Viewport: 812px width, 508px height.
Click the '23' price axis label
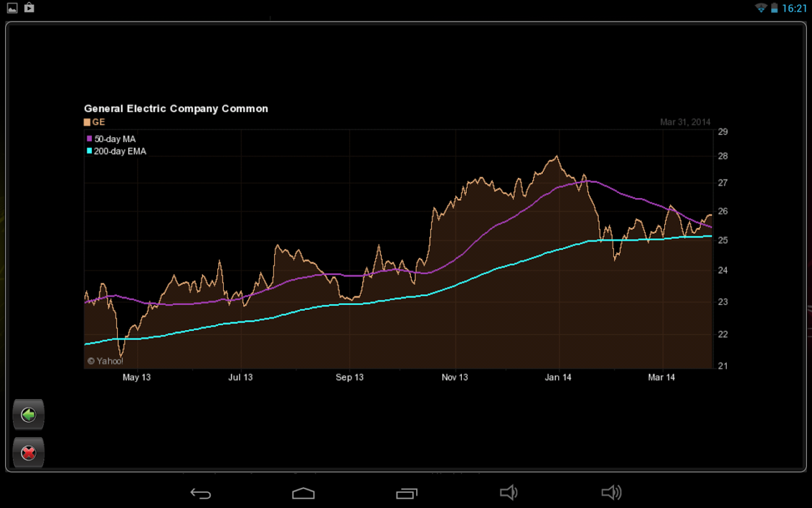point(723,302)
